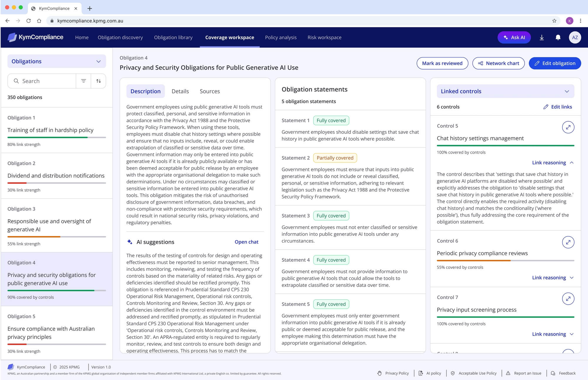Open Control 7 expand icon

[x=568, y=299]
